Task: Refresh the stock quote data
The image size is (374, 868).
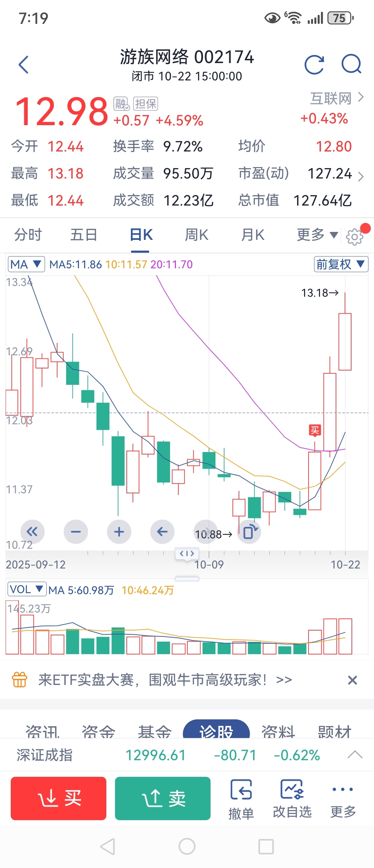Action: tap(314, 65)
